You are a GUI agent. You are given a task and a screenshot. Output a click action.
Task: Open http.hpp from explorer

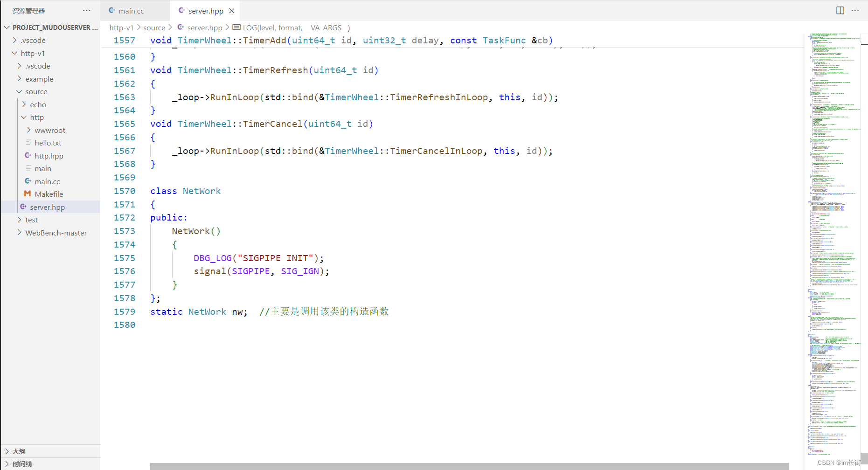click(x=49, y=156)
